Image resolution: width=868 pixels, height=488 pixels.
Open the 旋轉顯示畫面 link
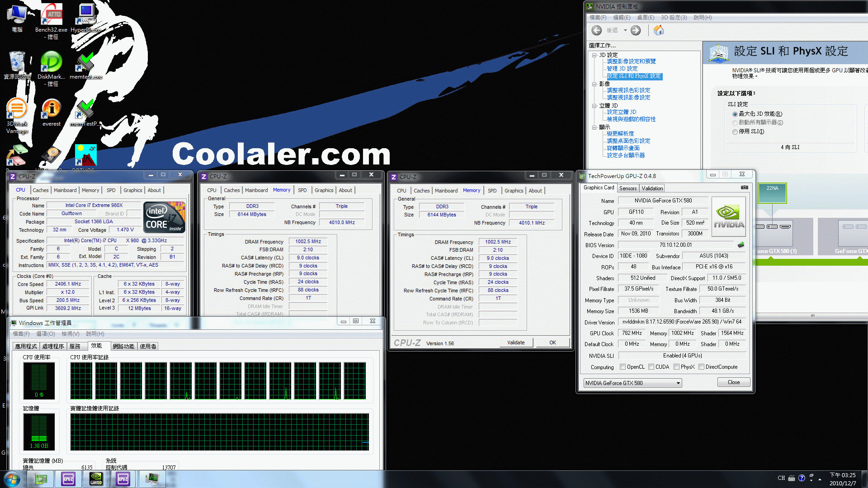click(623, 148)
